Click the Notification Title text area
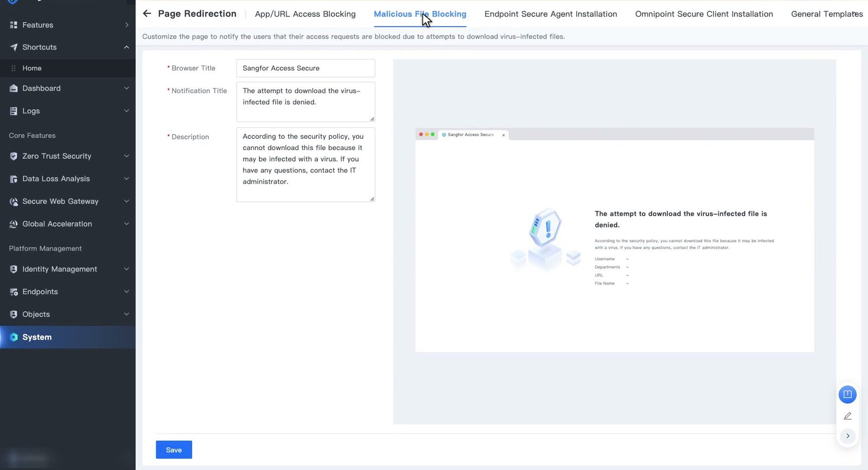The image size is (868, 470). pos(305,102)
